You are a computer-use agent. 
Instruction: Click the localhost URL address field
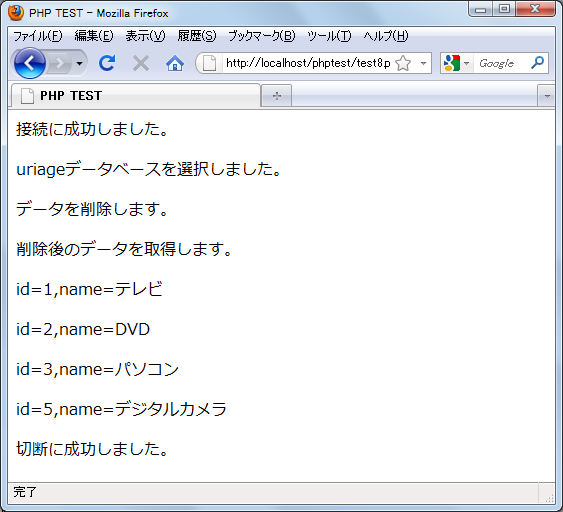(308, 64)
